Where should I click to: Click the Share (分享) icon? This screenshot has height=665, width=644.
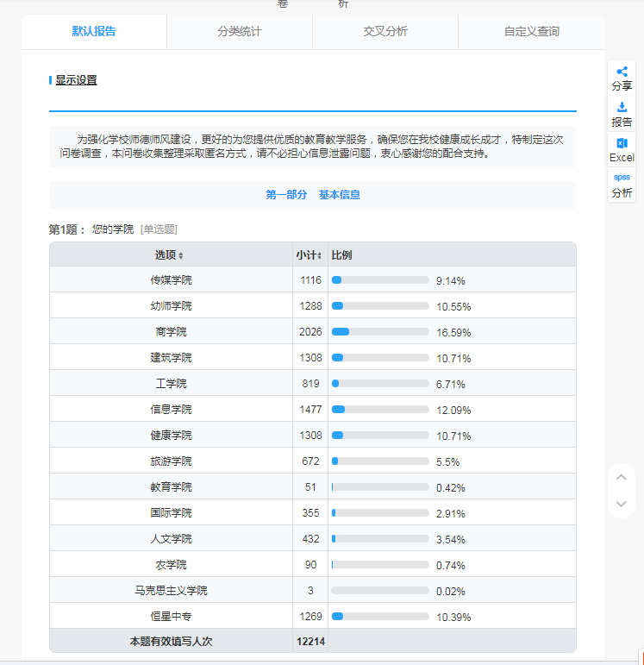622,78
